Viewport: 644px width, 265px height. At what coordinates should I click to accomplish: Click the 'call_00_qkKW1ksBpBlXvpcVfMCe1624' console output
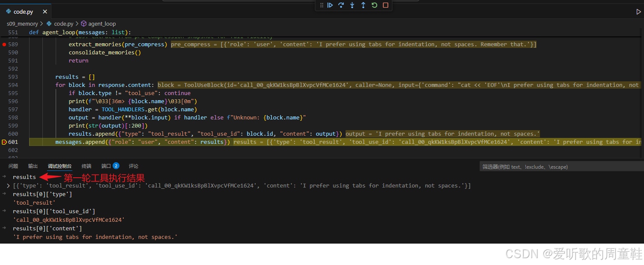pos(69,220)
